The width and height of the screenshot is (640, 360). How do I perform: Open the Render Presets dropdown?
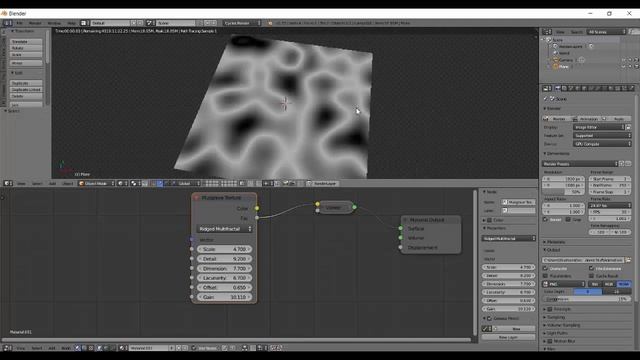click(580, 164)
